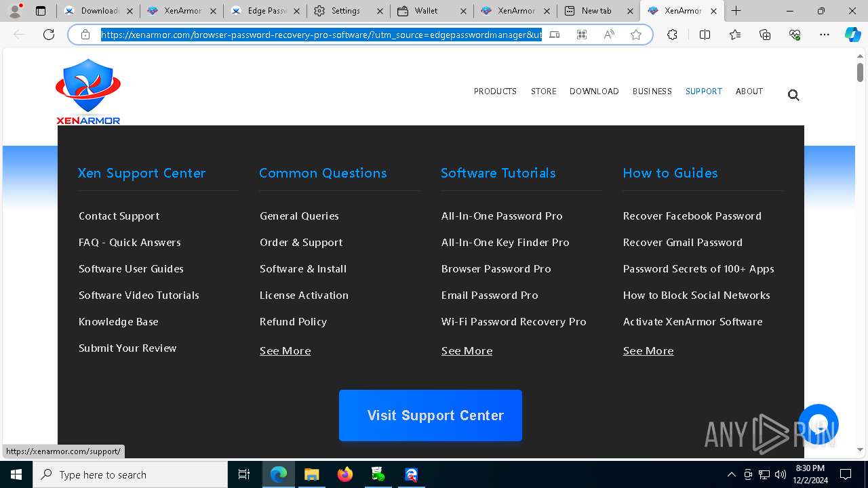
Task: Open File Explorer from the taskbar
Action: [x=312, y=474]
